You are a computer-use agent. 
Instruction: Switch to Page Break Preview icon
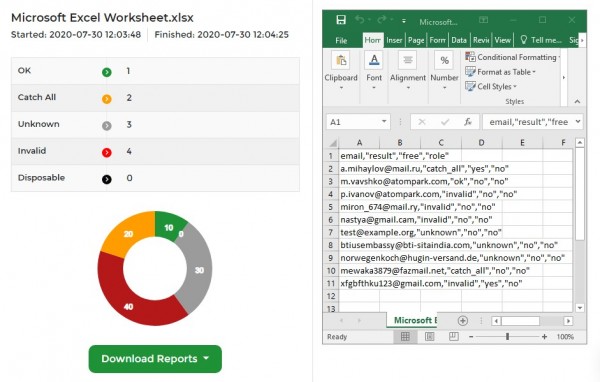coord(454,337)
